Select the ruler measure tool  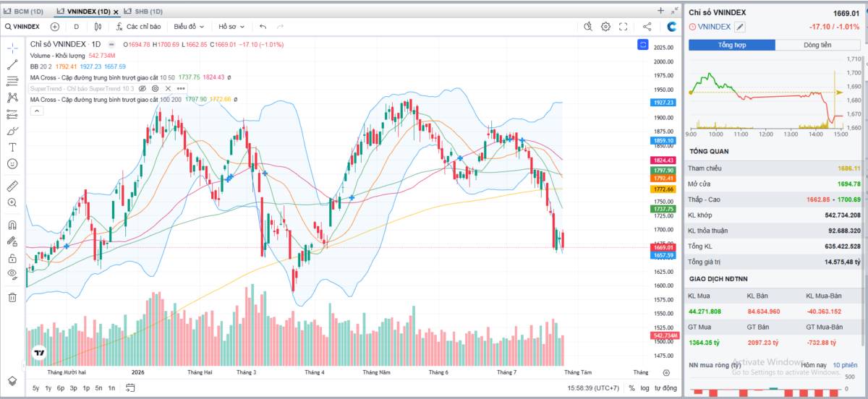(x=12, y=186)
